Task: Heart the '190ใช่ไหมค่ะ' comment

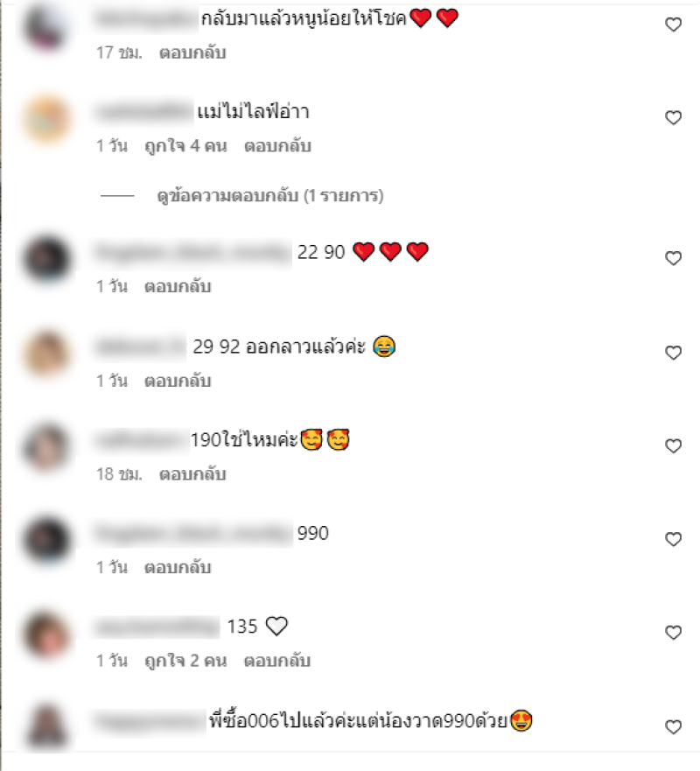Action: pyautogui.click(x=673, y=446)
